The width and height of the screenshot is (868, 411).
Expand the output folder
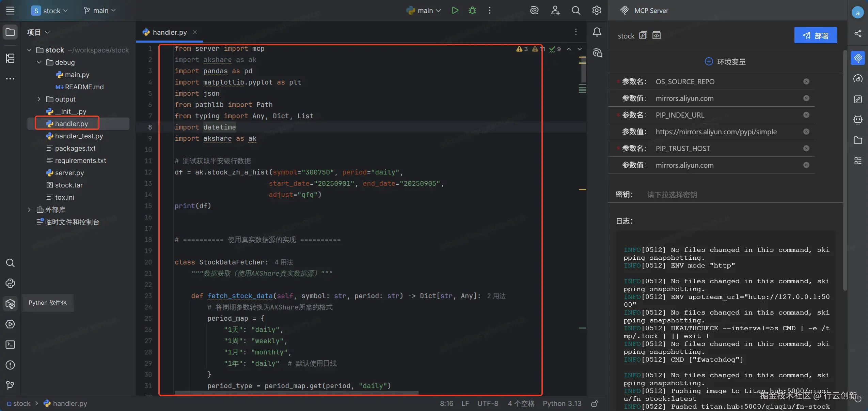point(39,99)
